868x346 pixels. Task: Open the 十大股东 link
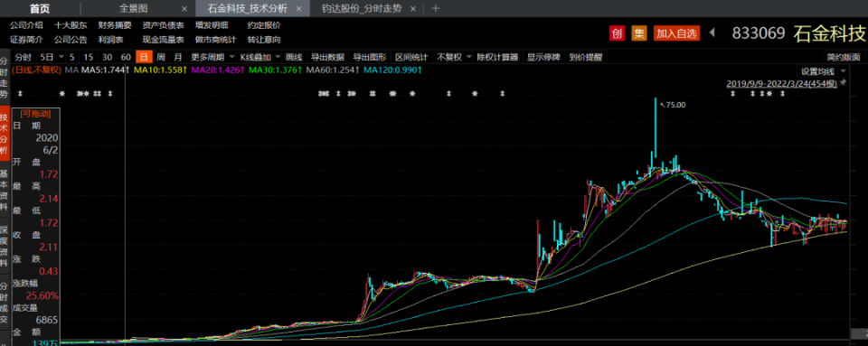coord(71,25)
